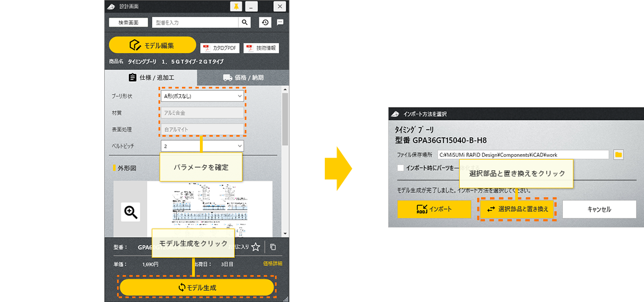Screen dimensions: 644x302
Task: Click the vertical scrollbar in design panel
Action: [x=285, y=119]
